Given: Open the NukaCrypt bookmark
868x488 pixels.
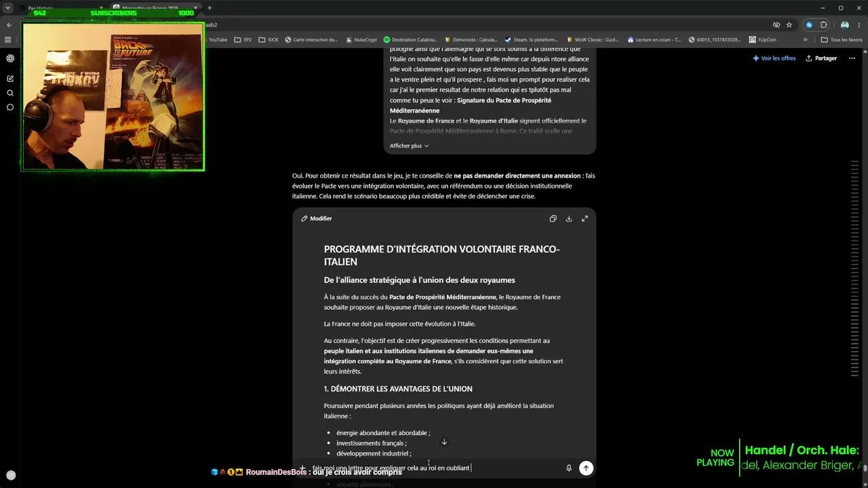Looking at the screenshot, I should click(x=361, y=40).
